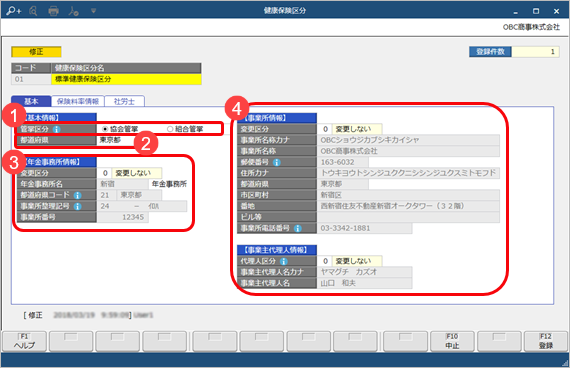This screenshot has width=570, height=368.
Task: Click the F12 登録 button
Action: 546,341
